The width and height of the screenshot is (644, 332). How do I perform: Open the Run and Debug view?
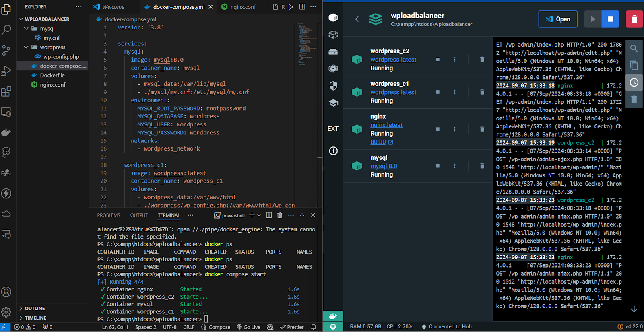(x=6, y=70)
